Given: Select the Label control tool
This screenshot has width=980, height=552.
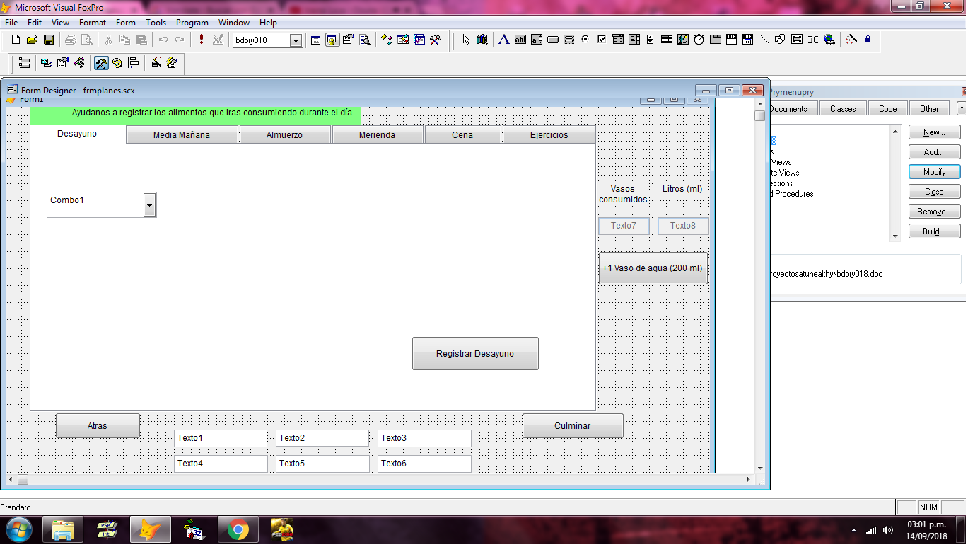Looking at the screenshot, I should (504, 40).
